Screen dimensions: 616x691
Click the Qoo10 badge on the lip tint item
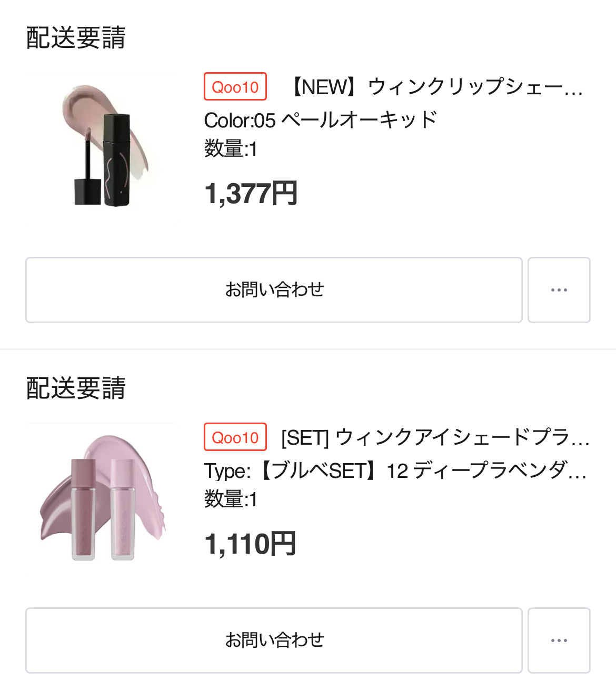235,87
